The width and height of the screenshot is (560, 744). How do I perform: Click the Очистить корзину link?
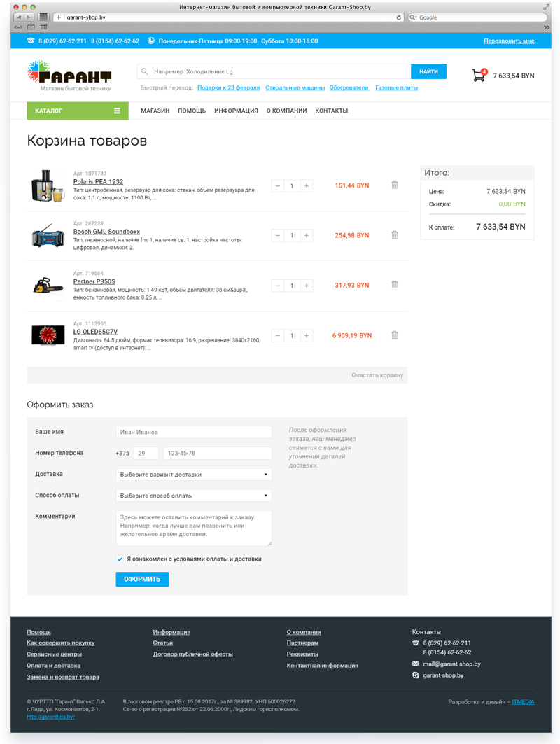point(377,375)
